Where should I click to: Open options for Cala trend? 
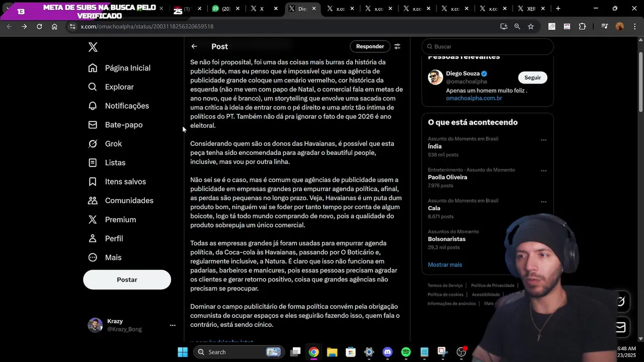point(543,202)
